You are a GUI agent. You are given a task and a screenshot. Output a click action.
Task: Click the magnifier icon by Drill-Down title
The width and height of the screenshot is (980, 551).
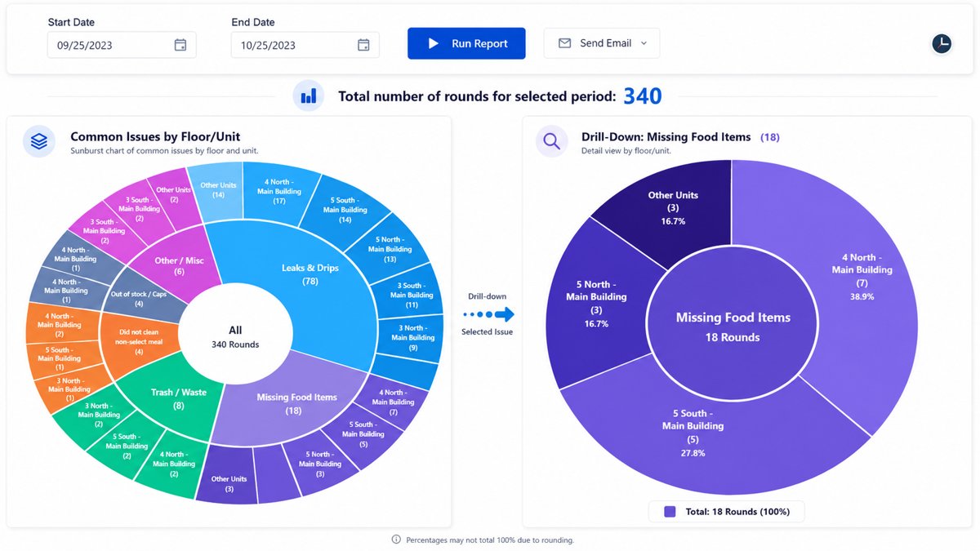point(551,141)
